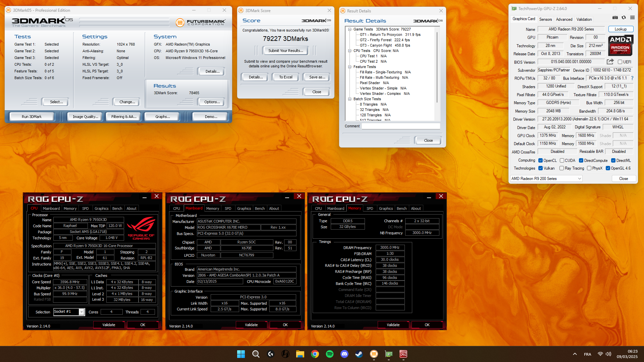Toggle the PhysX checkbox
The height and width of the screenshot is (362, 644).
tap(589, 168)
